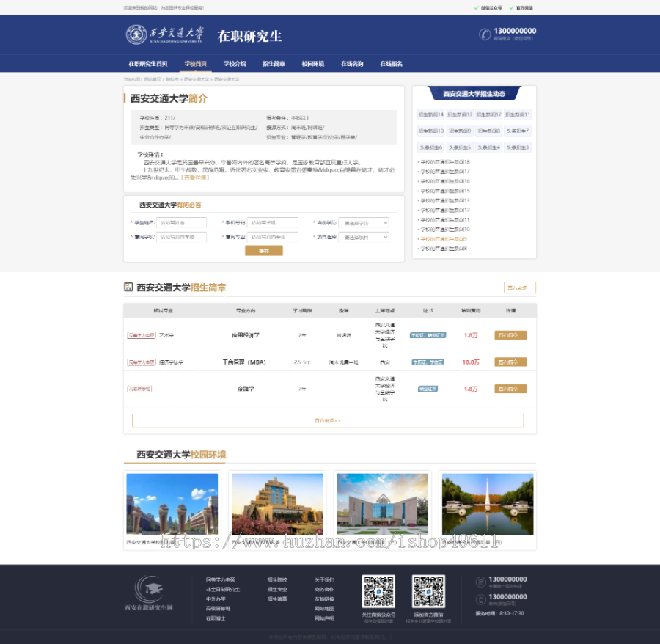The width and height of the screenshot is (660, 644).
Task: Click the wide 查看更多>> button below table
Action: (328, 420)
